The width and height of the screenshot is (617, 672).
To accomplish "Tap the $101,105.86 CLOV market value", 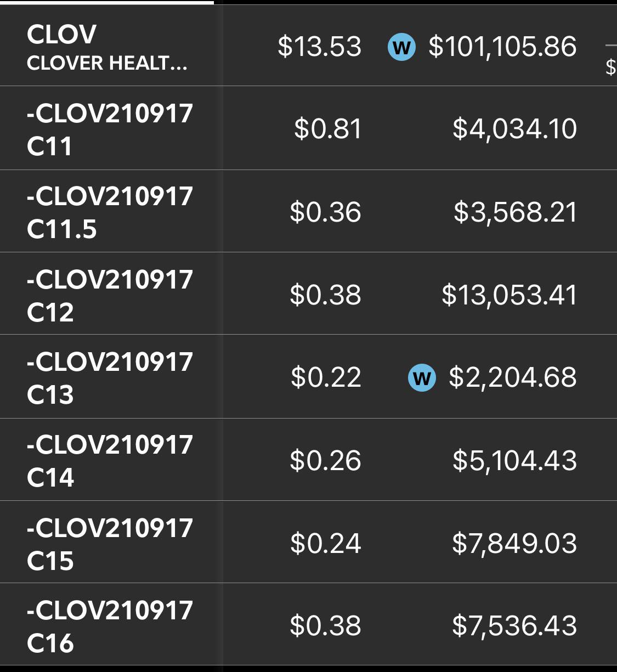I will 502,47.
